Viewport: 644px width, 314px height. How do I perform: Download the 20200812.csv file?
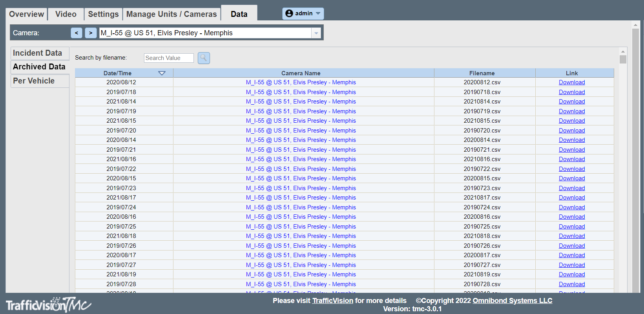pos(572,82)
